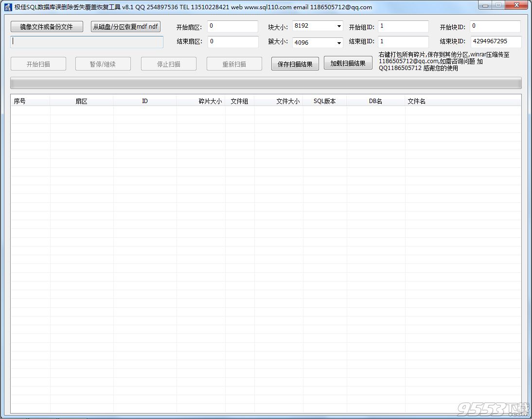Click the 文件名 column header
Image resolution: width=532 pixels, height=419 pixels.
[416, 101]
